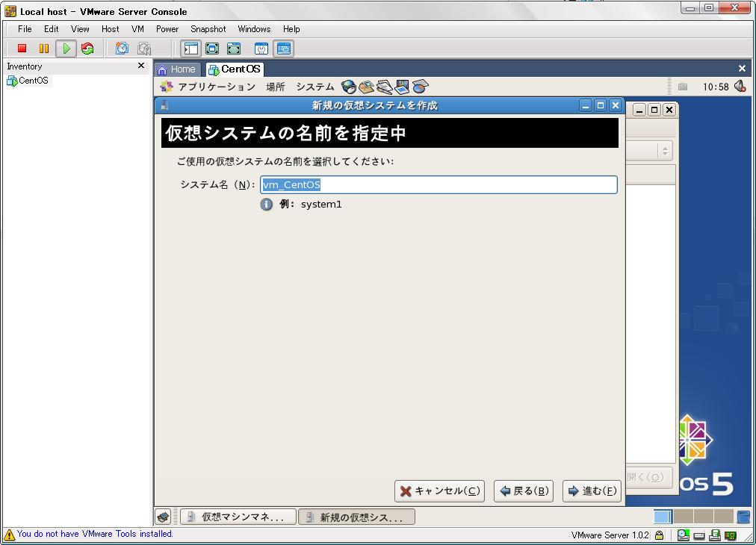Open the Power menu
Image resolution: width=756 pixels, height=545 pixels.
coord(167,29)
